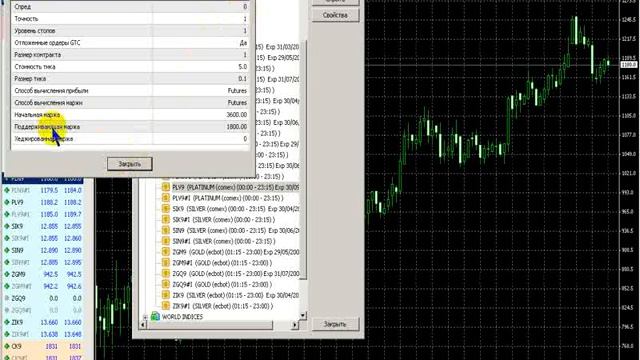Click the Способ вычисления прибыли row

pyautogui.click(x=130, y=91)
